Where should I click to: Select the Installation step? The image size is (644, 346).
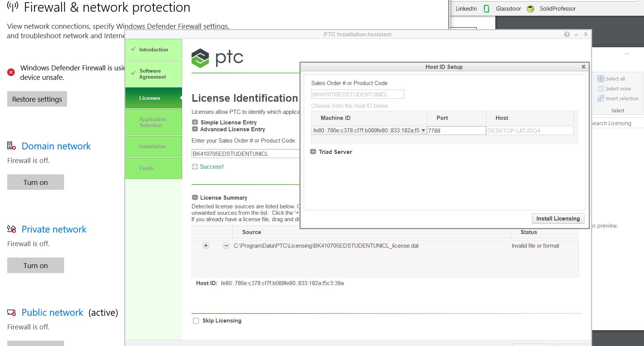click(x=153, y=146)
